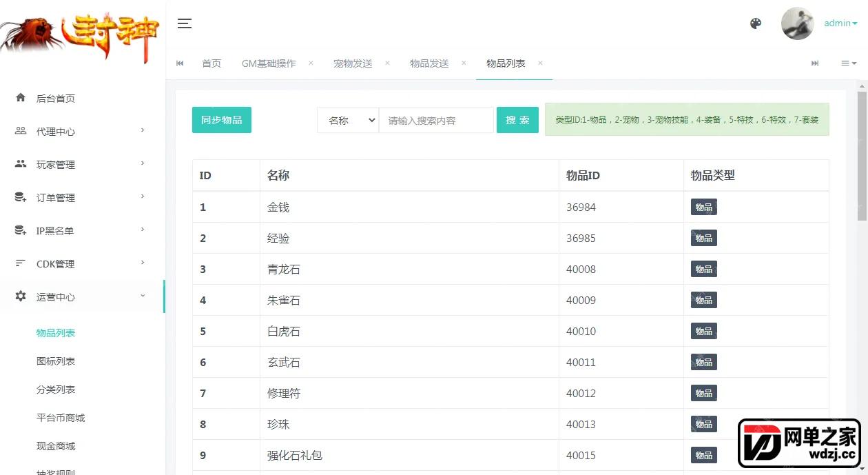Click the page vertical scrollbar thumb
The height and width of the screenshot is (475, 868).
coord(862,156)
